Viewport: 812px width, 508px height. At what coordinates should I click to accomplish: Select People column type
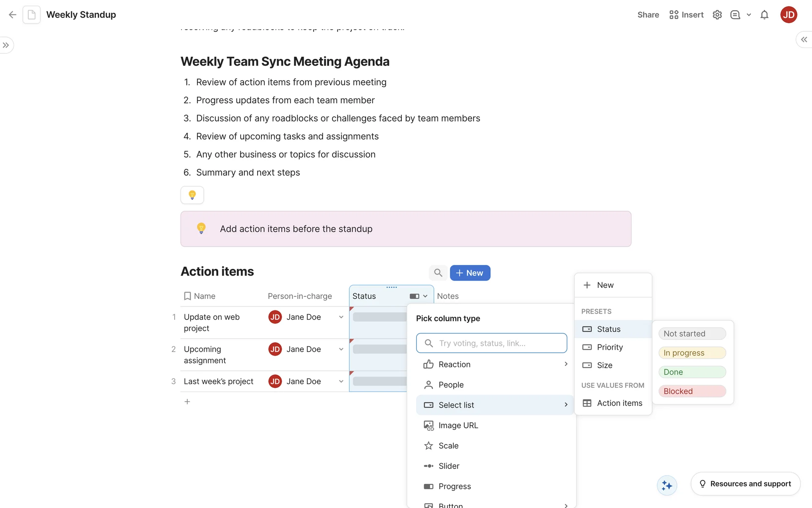451,385
